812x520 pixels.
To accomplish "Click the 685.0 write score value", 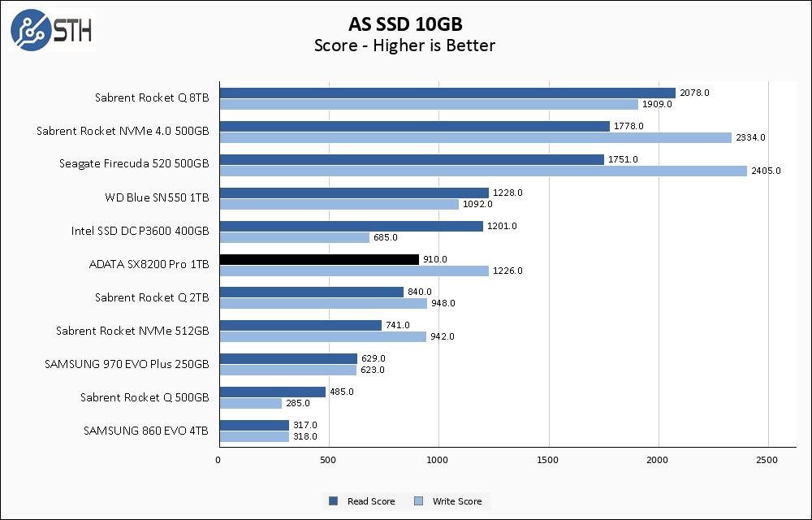I will [x=386, y=237].
